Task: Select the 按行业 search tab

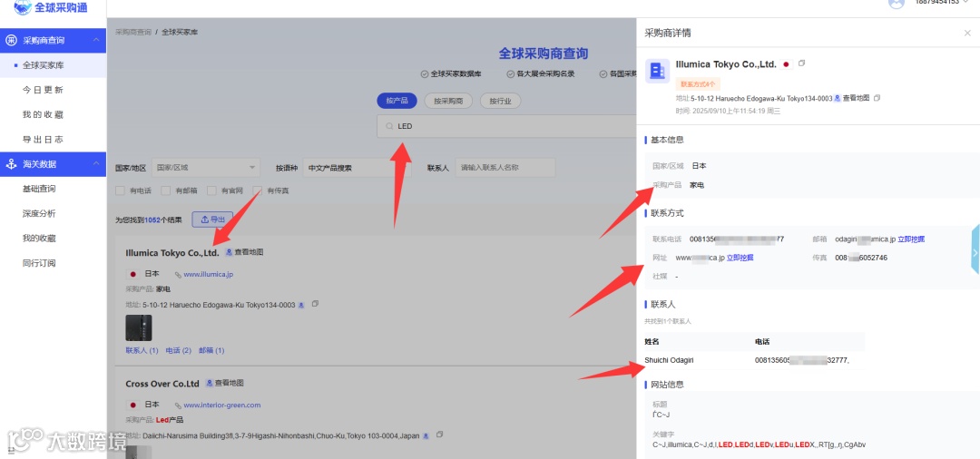Action: 500,101
